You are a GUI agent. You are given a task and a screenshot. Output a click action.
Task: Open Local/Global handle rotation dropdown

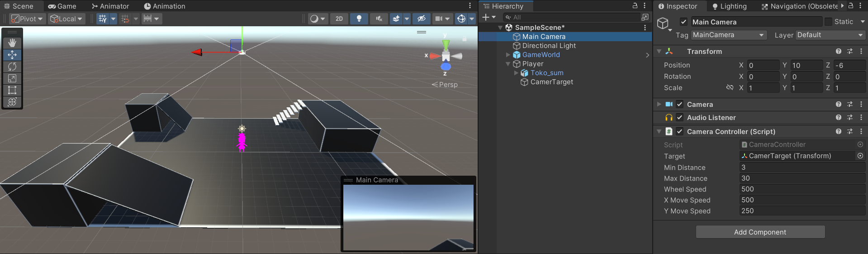point(67,19)
